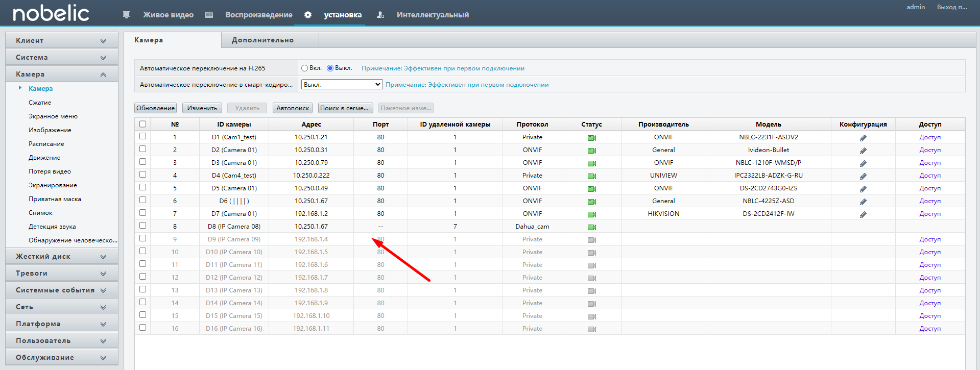The image size is (980, 370).
Task: Click the nobelic logo
Action: pos(51,14)
